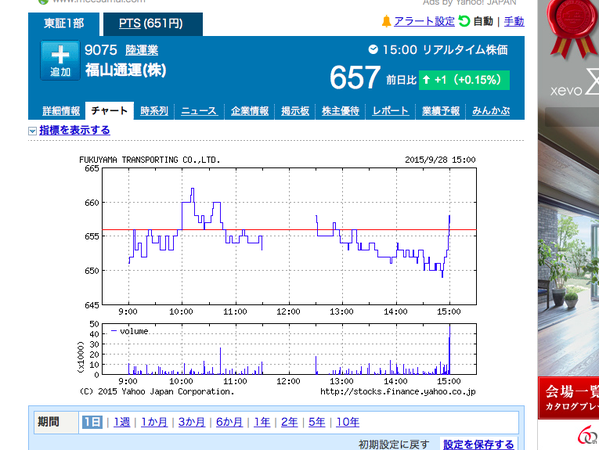This screenshot has height=450, width=599.
Task: Click the volume bar chart
Action: click(289, 349)
